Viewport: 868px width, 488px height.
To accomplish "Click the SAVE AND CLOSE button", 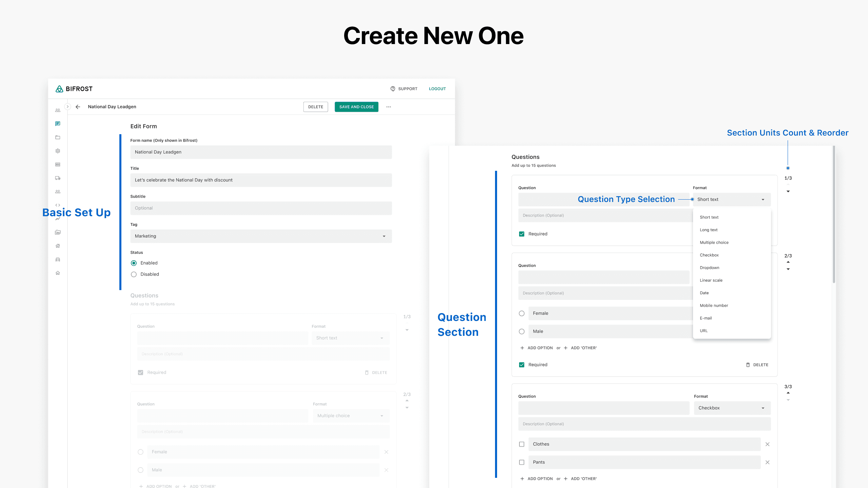I will (356, 107).
